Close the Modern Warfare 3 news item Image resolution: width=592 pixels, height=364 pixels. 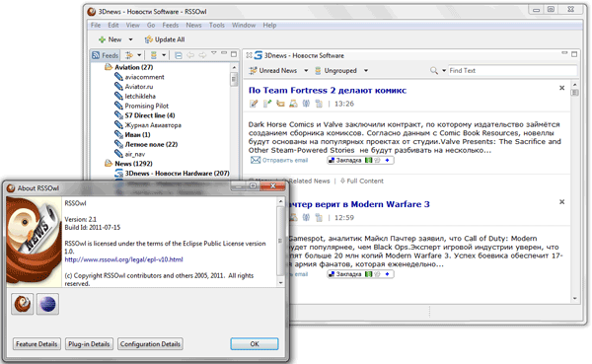561,202
